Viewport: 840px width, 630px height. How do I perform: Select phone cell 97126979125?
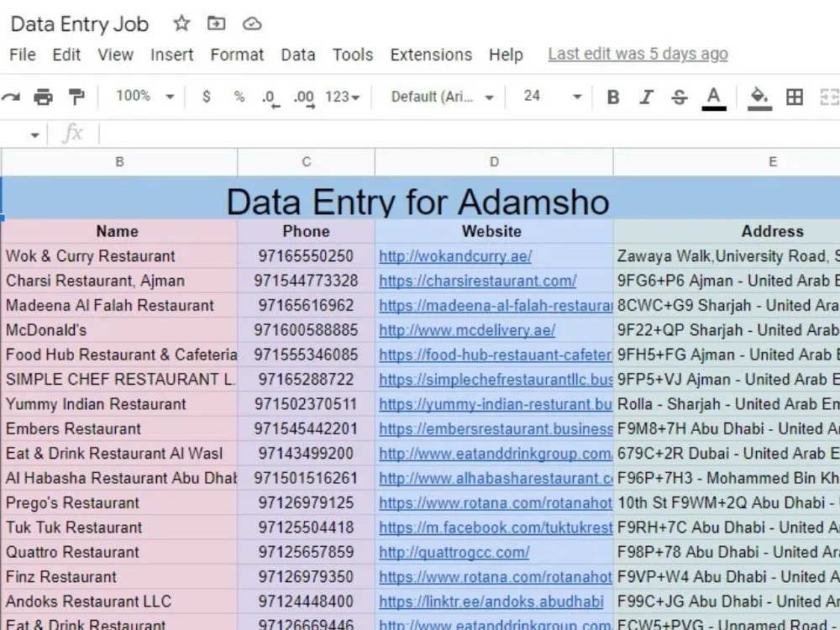click(x=306, y=502)
